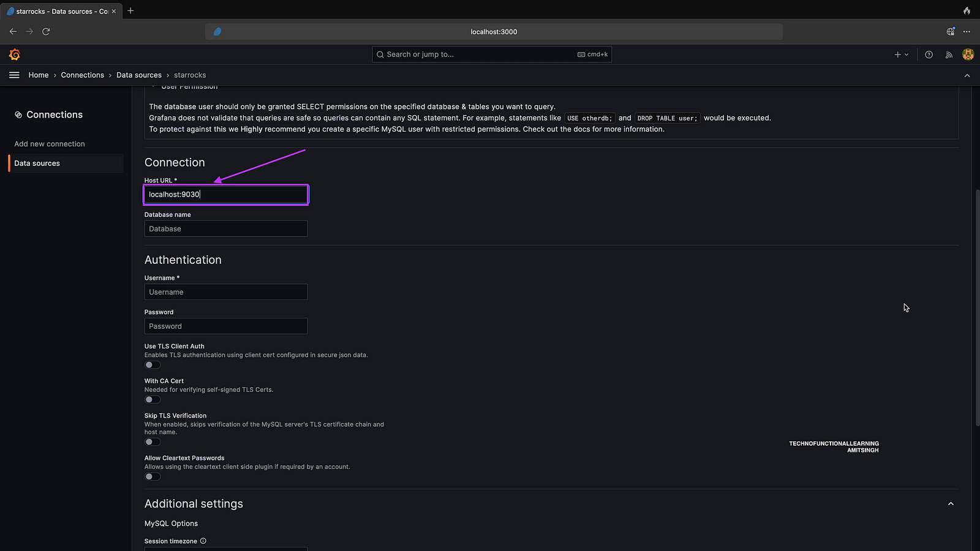Open the user profile avatar

point(968,54)
